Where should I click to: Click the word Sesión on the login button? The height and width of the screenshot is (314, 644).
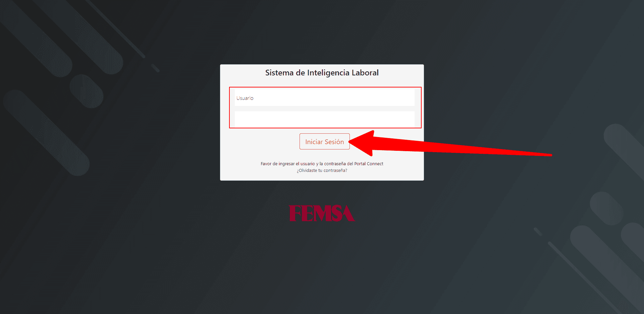pos(334,142)
